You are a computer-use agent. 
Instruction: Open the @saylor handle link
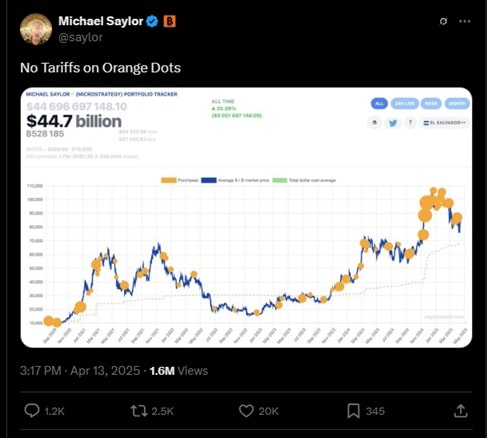click(x=80, y=37)
